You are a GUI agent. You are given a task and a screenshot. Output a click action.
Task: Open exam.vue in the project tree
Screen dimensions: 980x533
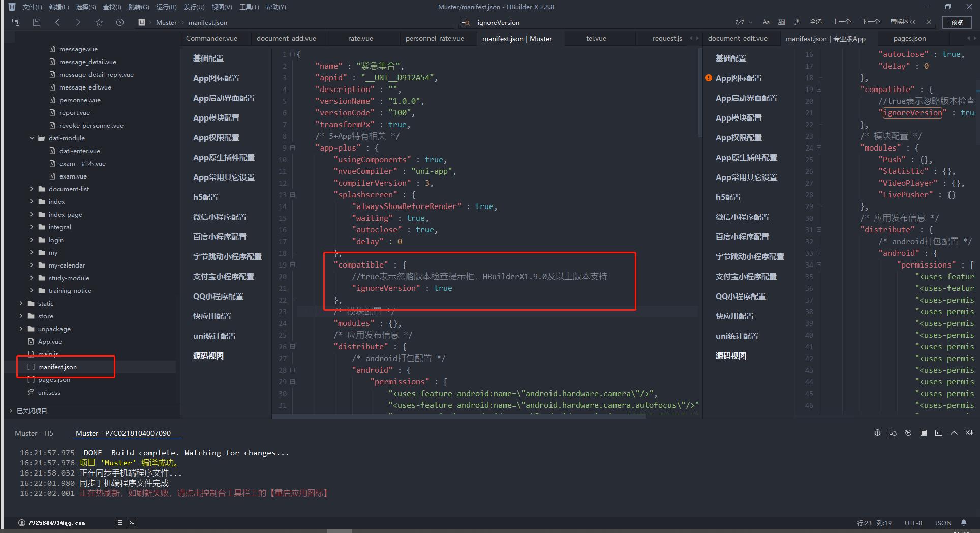click(73, 176)
